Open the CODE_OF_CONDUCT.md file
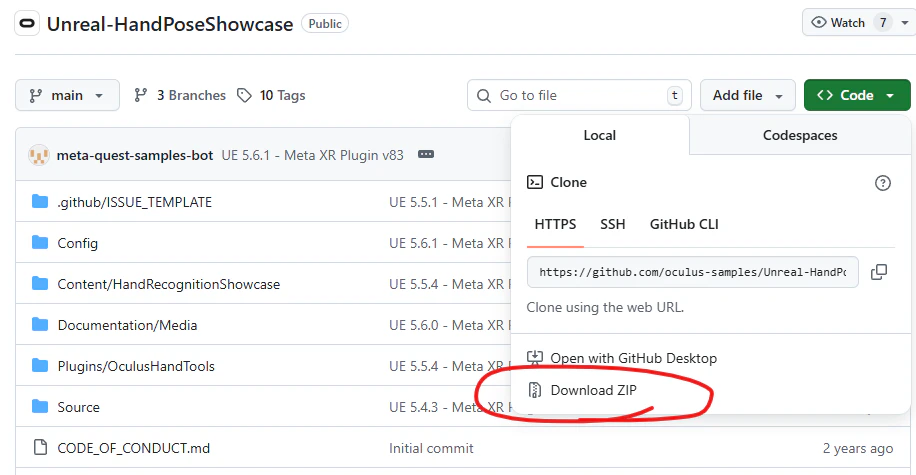916x475 pixels. click(134, 448)
